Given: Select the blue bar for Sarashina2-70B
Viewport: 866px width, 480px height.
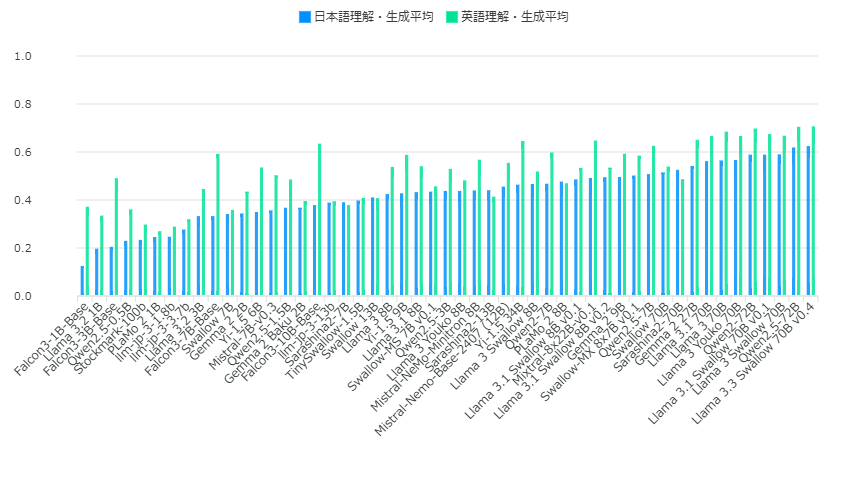Looking at the screenshot, I should point(678,233).
